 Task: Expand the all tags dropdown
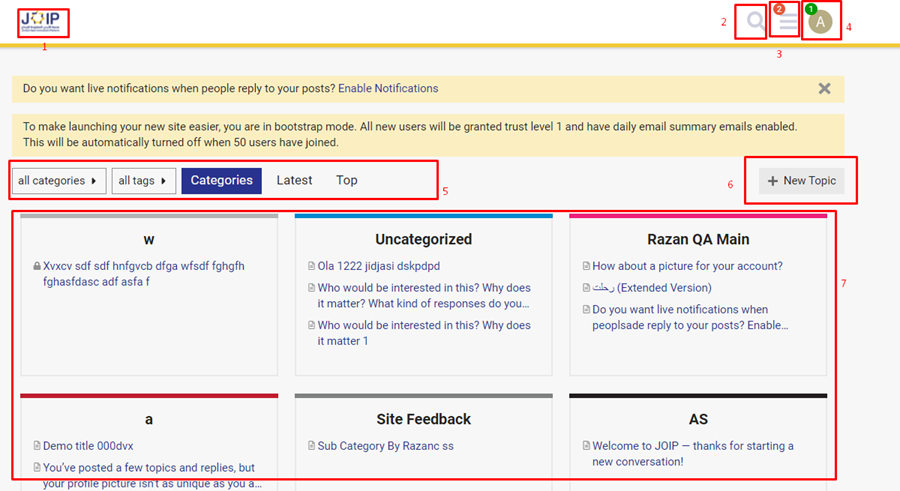(x=143, y=181)
